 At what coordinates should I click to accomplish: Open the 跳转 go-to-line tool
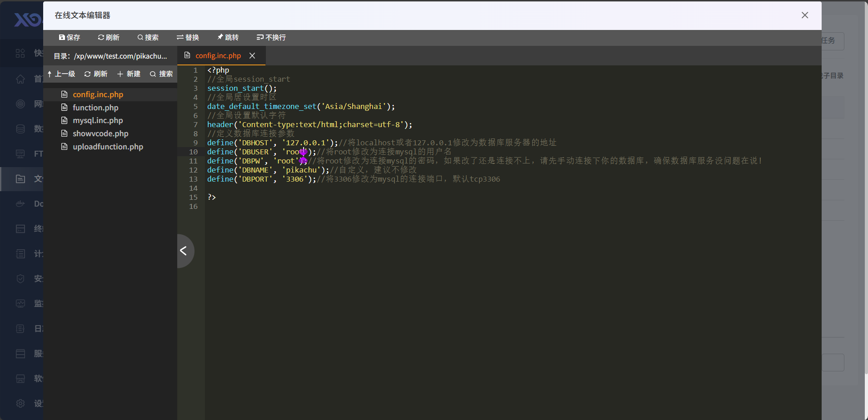[x=228, y=37]
